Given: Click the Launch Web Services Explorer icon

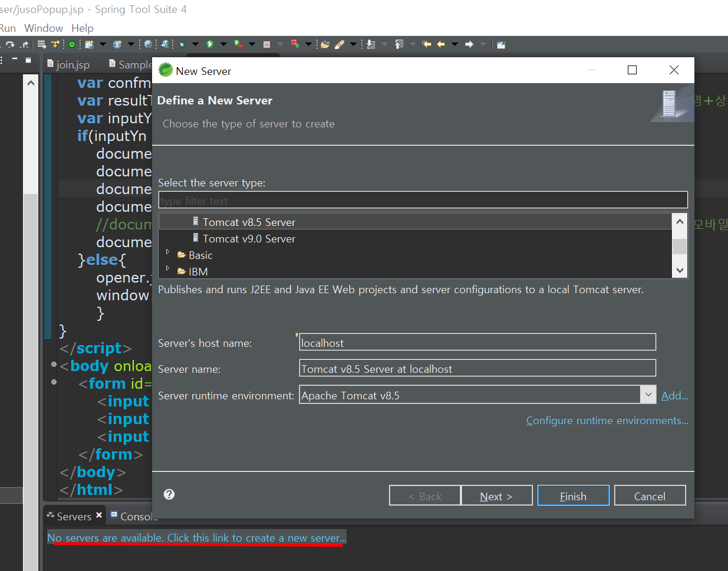Looking at the screenshot, I should pyautogui.click(x=165, y=44).
